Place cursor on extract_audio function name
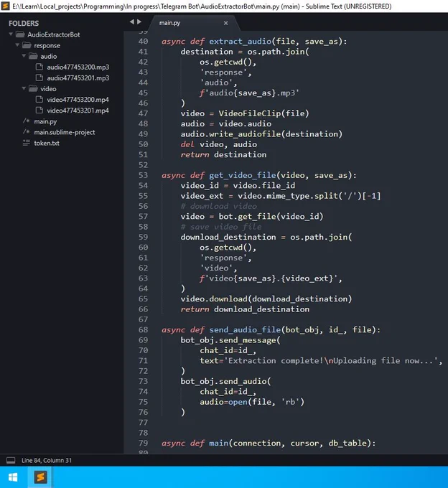 (x=240, y=42)
